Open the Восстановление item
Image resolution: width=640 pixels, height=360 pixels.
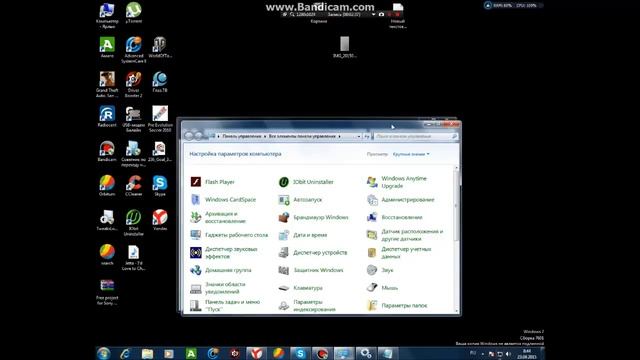pyautogui.click(x=394, y=217)
